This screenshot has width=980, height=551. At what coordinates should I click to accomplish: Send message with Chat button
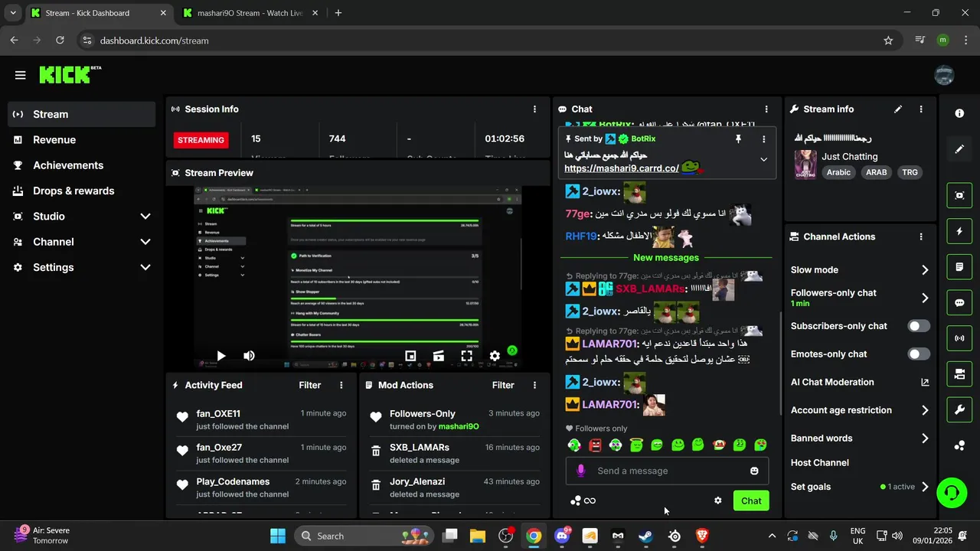[x=751, y=500]
